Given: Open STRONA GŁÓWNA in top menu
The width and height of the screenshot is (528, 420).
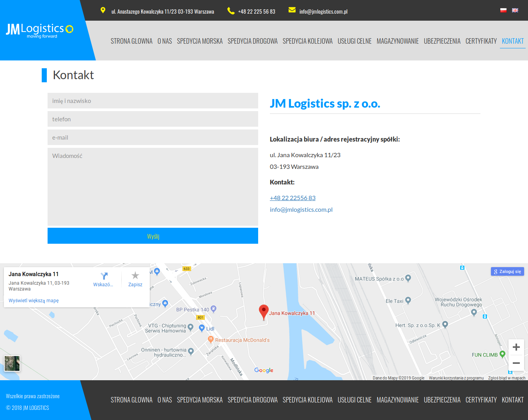Looking at the screenshot, I should pyautogui.click(x=131, y=41).
